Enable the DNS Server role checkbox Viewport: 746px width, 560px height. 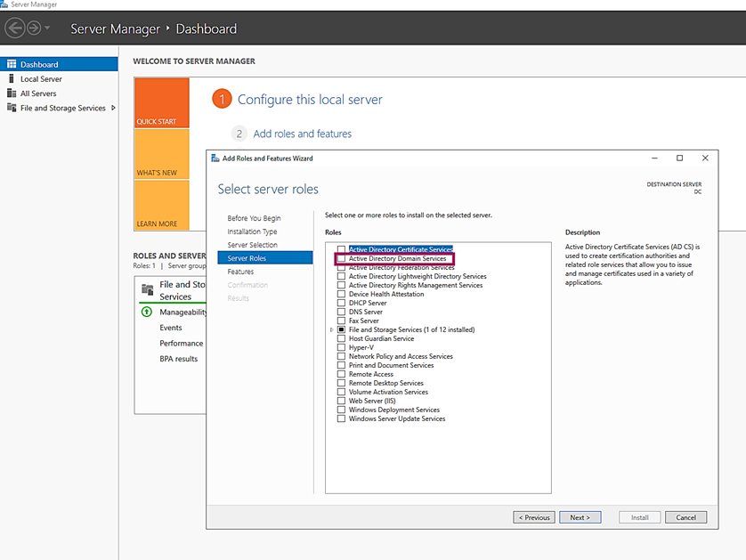coord(341,312)
